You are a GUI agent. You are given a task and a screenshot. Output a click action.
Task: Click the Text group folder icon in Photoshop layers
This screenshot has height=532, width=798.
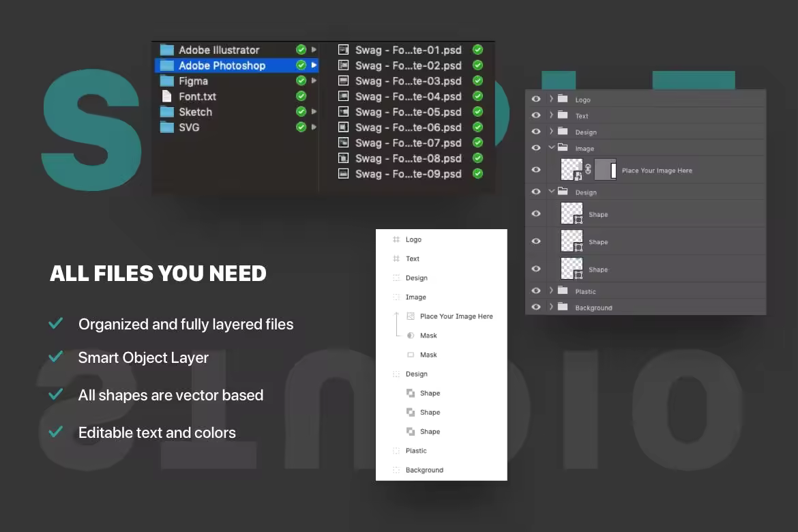point(563,115)
